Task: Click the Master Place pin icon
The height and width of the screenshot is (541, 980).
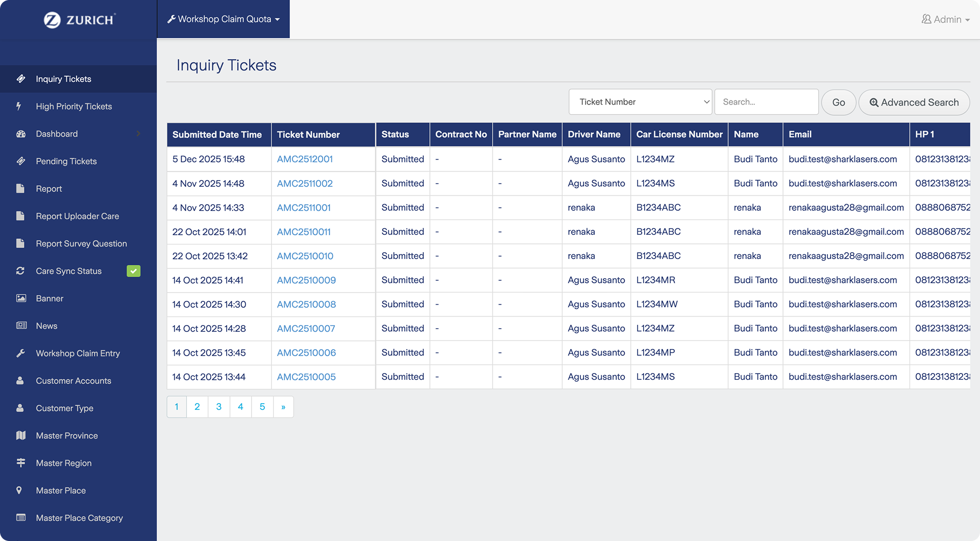Action: [x=19, y=490]
